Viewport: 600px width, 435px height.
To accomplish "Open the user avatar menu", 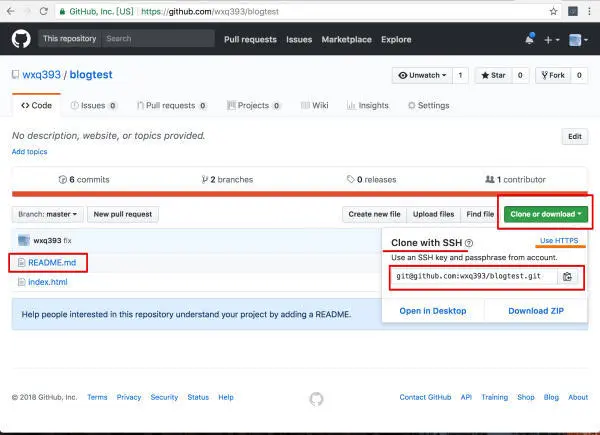I will (578, 40).
